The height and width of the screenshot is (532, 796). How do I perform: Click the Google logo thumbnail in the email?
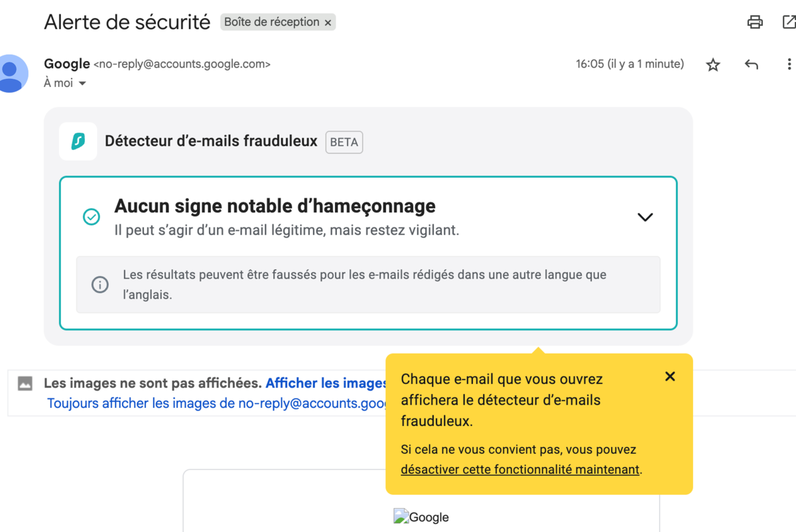coord(421,517)
